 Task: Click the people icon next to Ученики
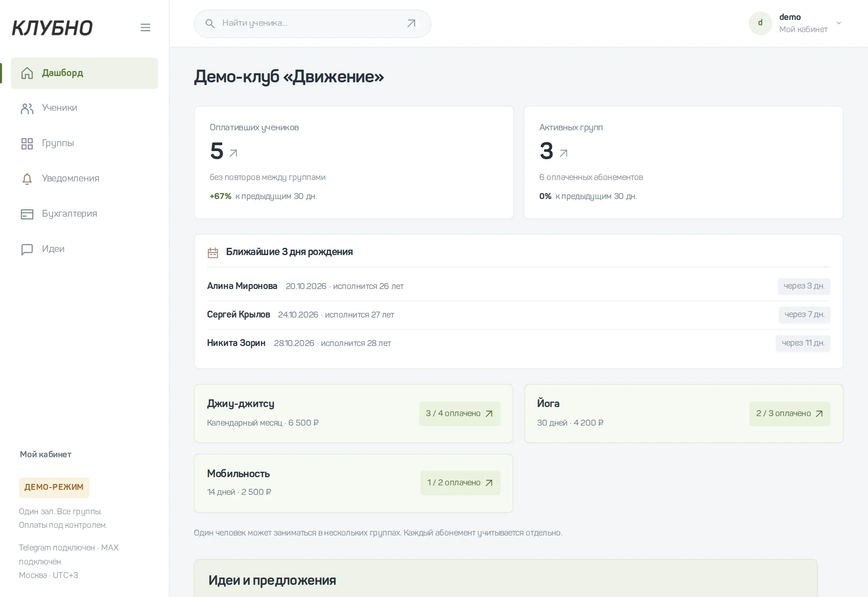(x=27, y=109)
